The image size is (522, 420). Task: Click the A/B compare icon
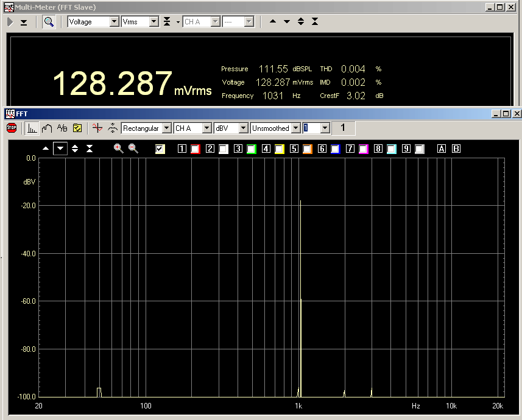(x=62, y=128)
